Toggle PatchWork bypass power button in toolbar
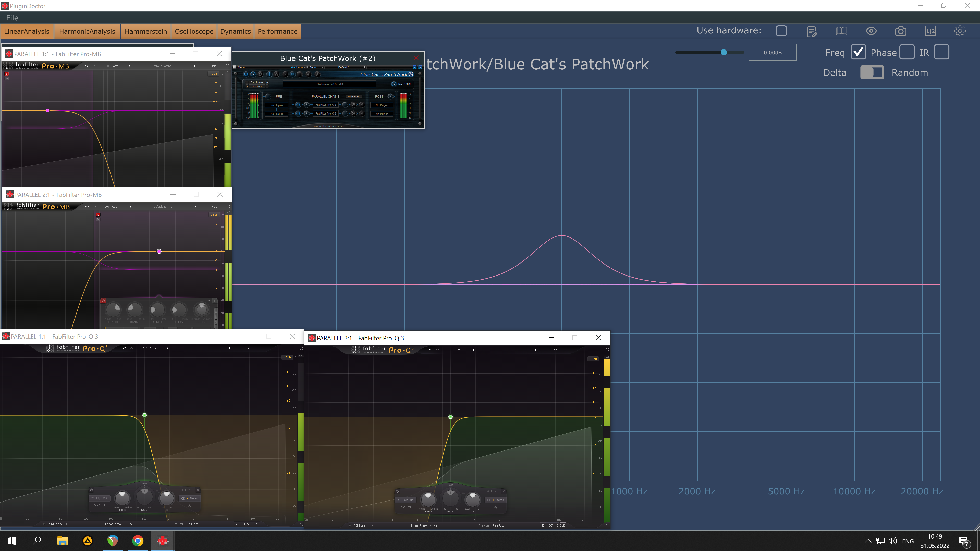Screen dimensions: 980x551 (246, 74)
